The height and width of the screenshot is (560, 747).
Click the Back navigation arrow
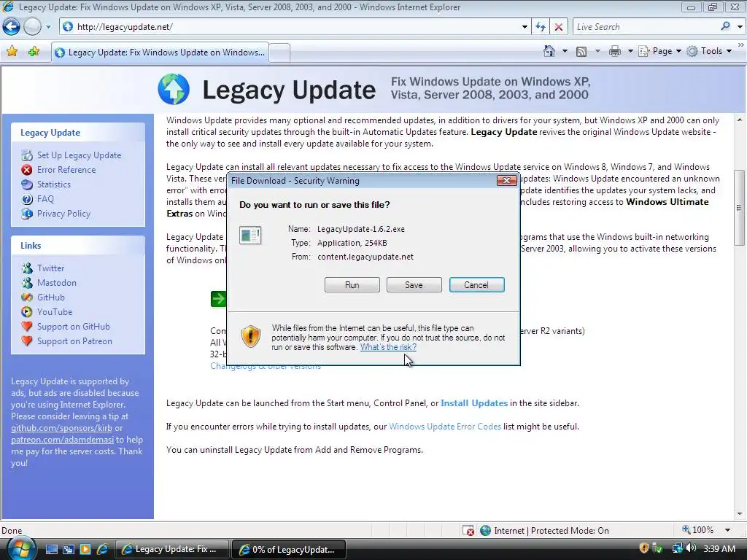coord(12,27)
